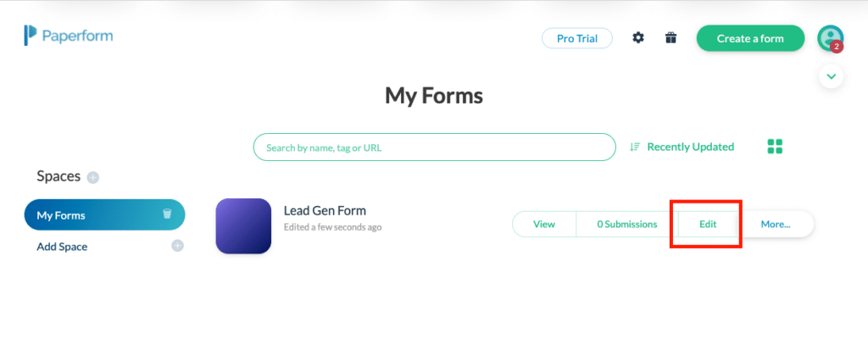The width and height of the screenshot is (868, 351).
Task: Click the Create a form button
Action: pos(750,38)
